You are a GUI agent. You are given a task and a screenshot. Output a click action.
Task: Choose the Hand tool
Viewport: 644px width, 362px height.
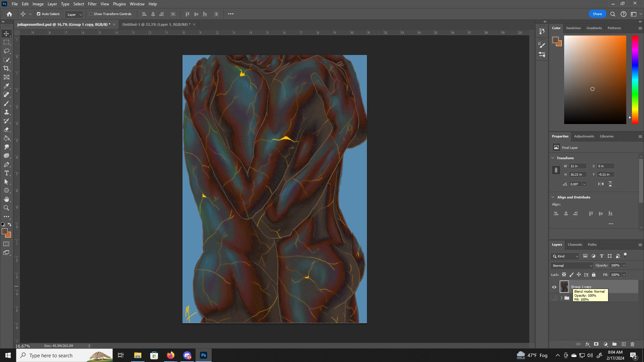[6, 199]
